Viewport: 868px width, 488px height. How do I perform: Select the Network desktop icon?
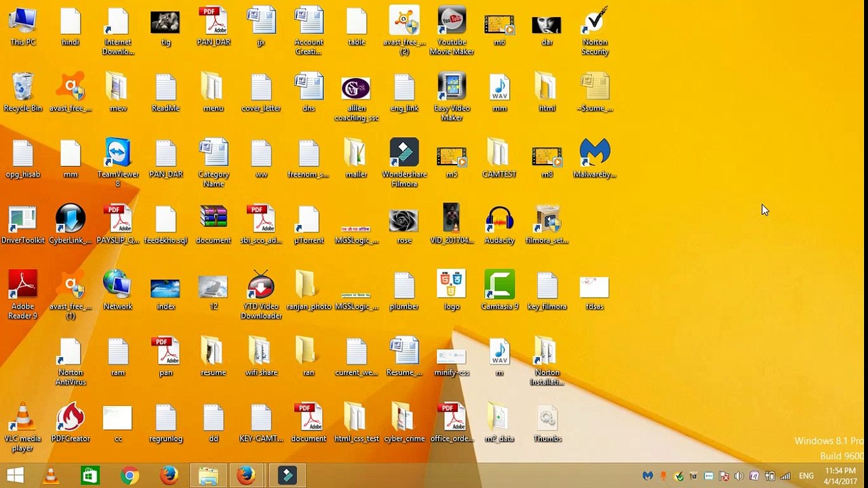tap(118, 290)
